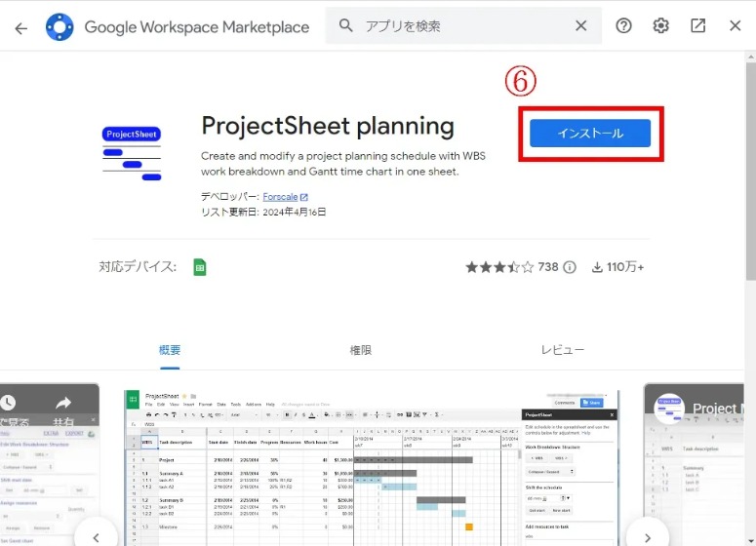
Task: Close the Marketplace dialog
Action: pyautogui.click(x=735, y=25)
